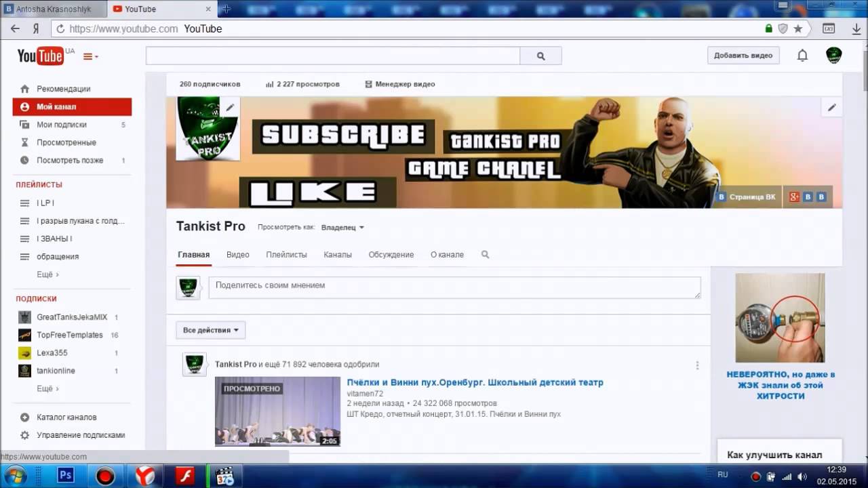Switch to Antosha Krasnoshlyk browser tab
Image resolution: width=868 pixels, height=488 pixels.
point(54,9)
